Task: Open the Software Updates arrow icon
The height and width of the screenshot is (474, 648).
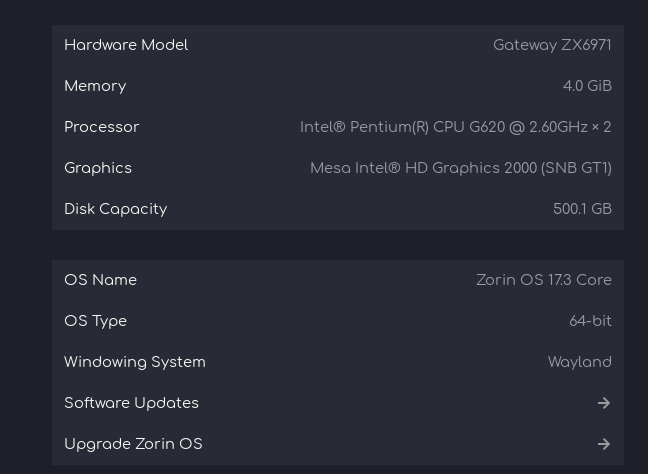Action: point(603,403)
